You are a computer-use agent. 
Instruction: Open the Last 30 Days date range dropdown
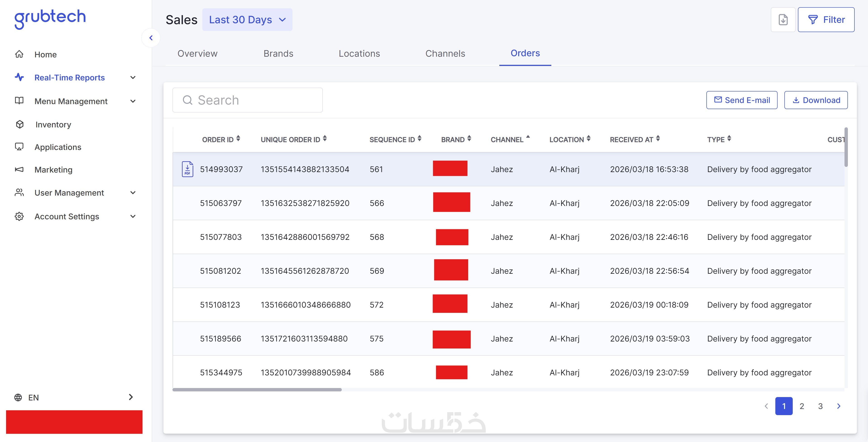coord(247,20)
